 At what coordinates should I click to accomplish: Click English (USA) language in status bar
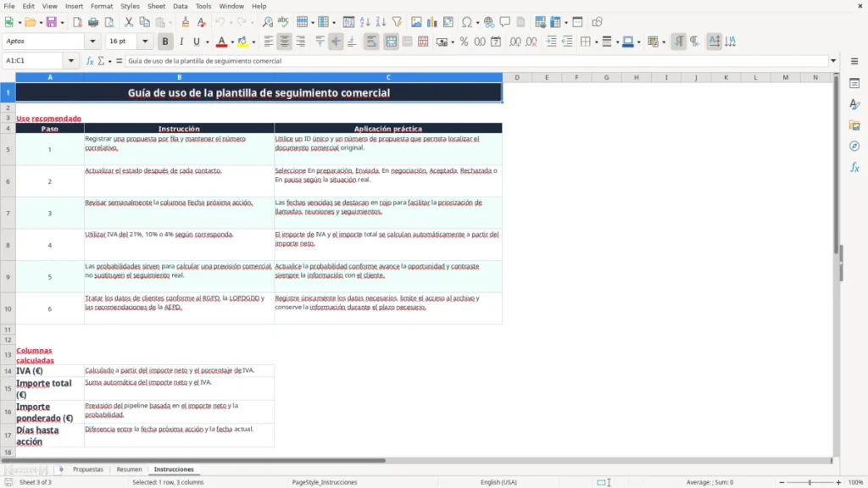[x=498, y=482]
